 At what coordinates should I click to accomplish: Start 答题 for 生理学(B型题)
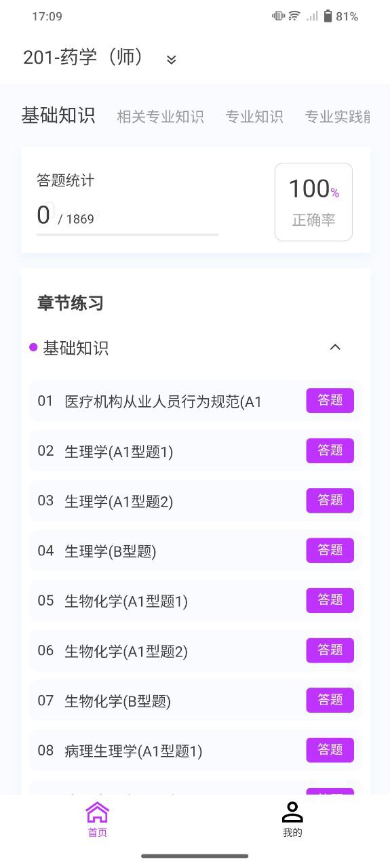pos(330,550)
